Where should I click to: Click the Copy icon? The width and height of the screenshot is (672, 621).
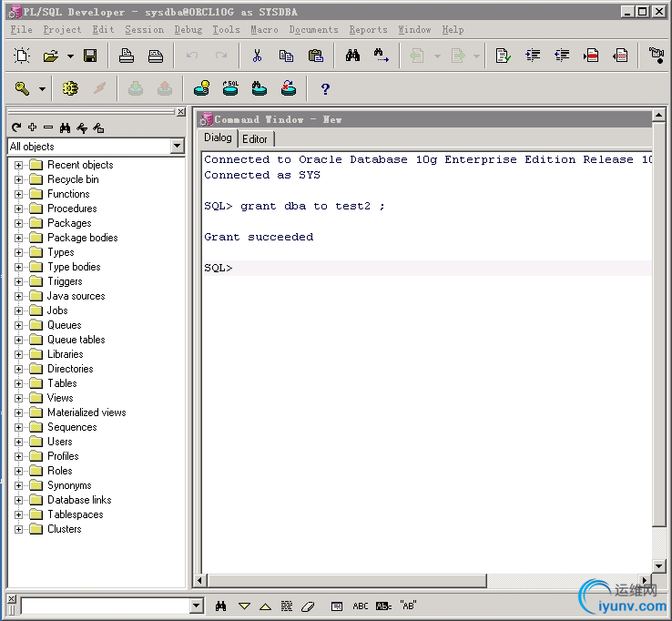tap(286, 56)
